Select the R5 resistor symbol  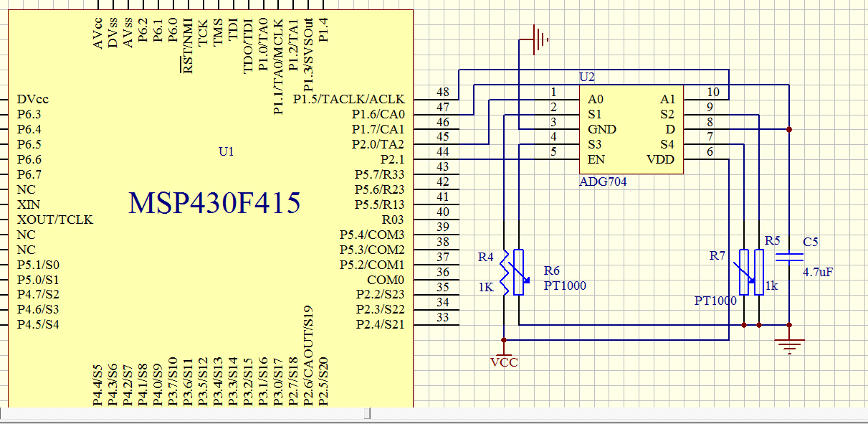[x=759, y=272]
